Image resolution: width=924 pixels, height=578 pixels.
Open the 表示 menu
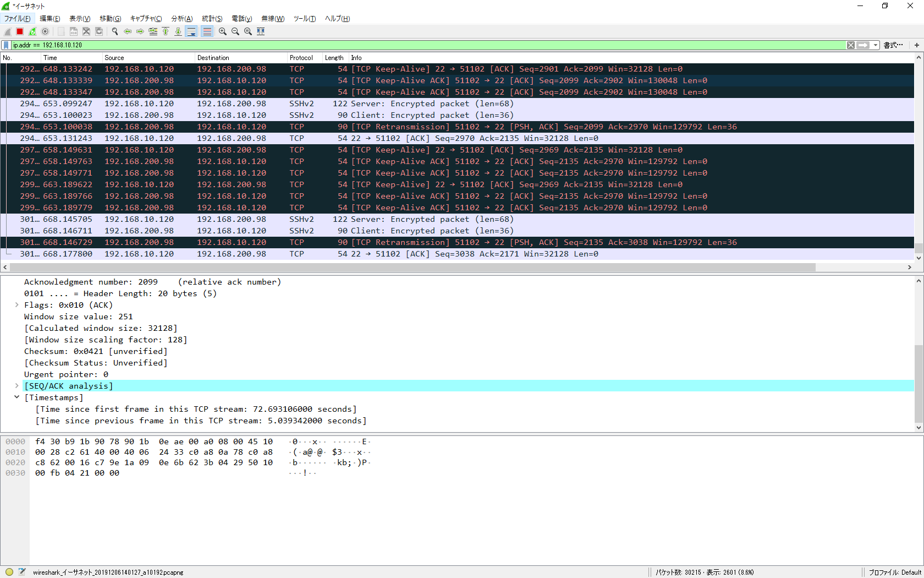(x=80, y=19)
